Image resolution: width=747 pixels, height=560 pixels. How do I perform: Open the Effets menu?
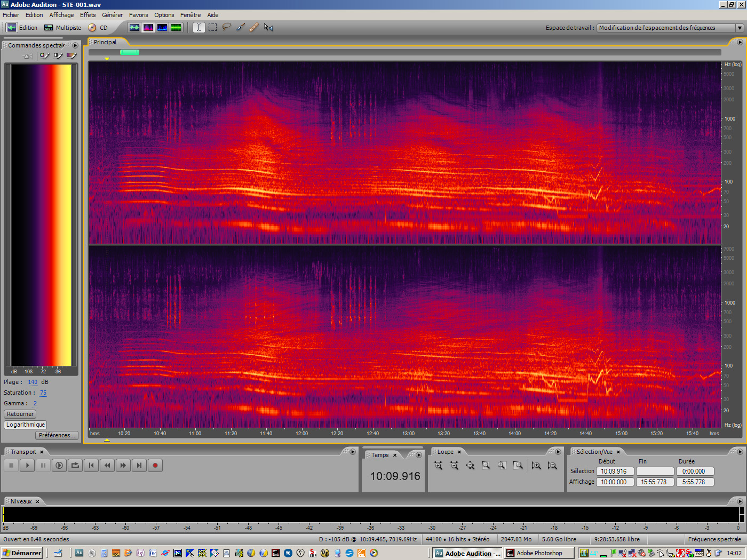[x=88, y=15]
